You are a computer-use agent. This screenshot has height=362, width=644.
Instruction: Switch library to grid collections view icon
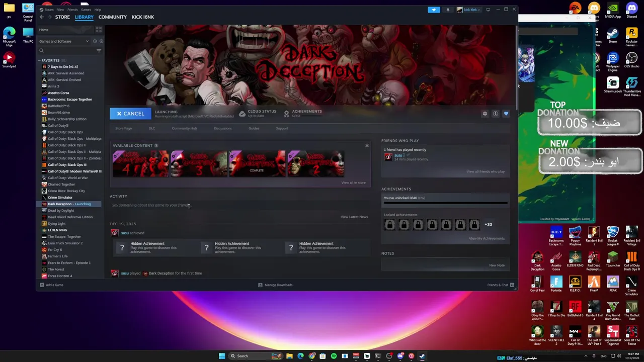pyautogui.click(x=100, y=30)
